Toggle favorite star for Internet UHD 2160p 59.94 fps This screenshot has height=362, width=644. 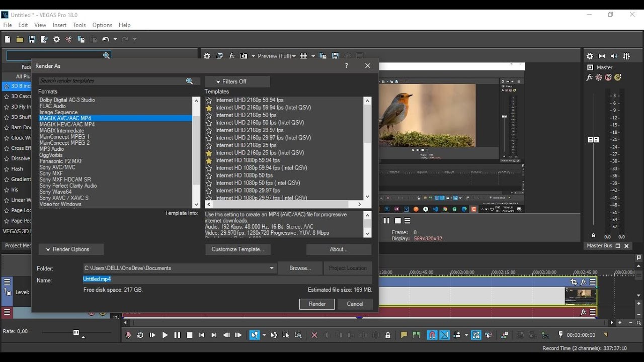(209, 100)
